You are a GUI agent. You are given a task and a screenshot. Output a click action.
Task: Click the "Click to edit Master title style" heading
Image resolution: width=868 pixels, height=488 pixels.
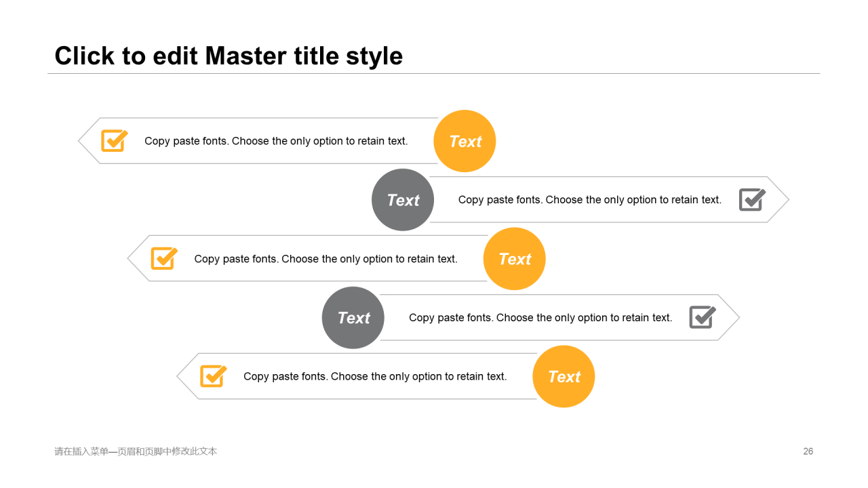pyautogui.click(x=229, y=56)
